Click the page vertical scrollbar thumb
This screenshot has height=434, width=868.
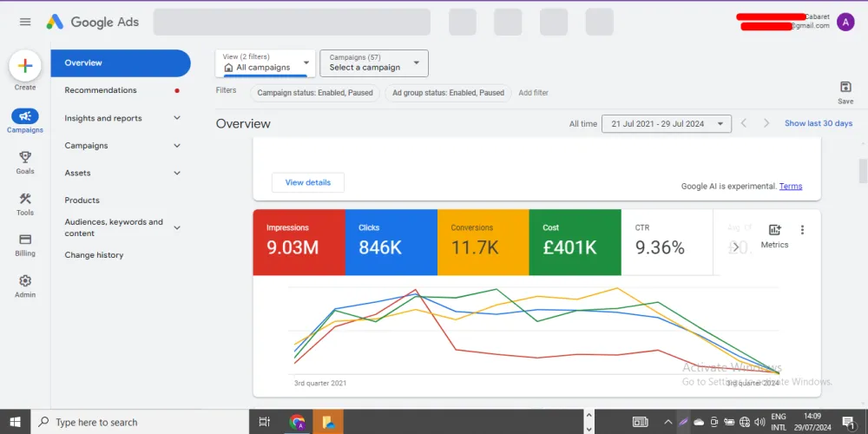click(863, 170)
